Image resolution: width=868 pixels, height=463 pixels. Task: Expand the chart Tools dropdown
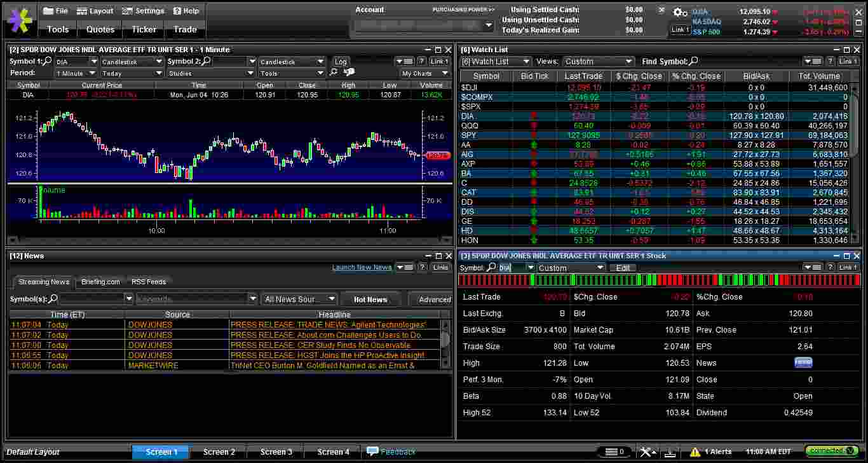click(321, 73)
